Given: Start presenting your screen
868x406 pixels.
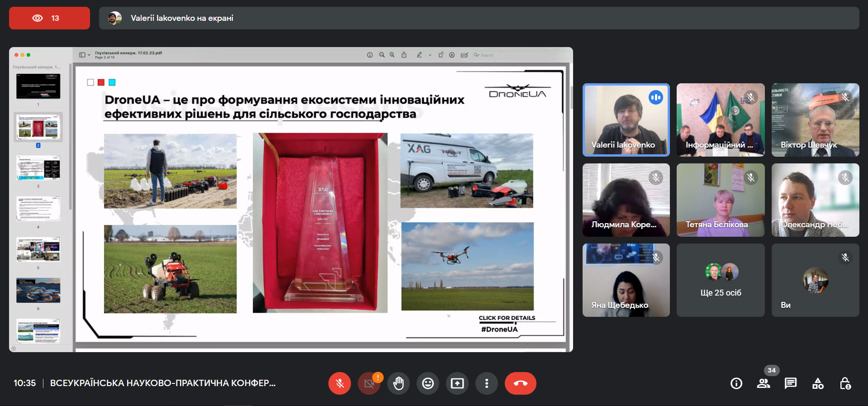Looking at the screenshot, I should [457, 383].
